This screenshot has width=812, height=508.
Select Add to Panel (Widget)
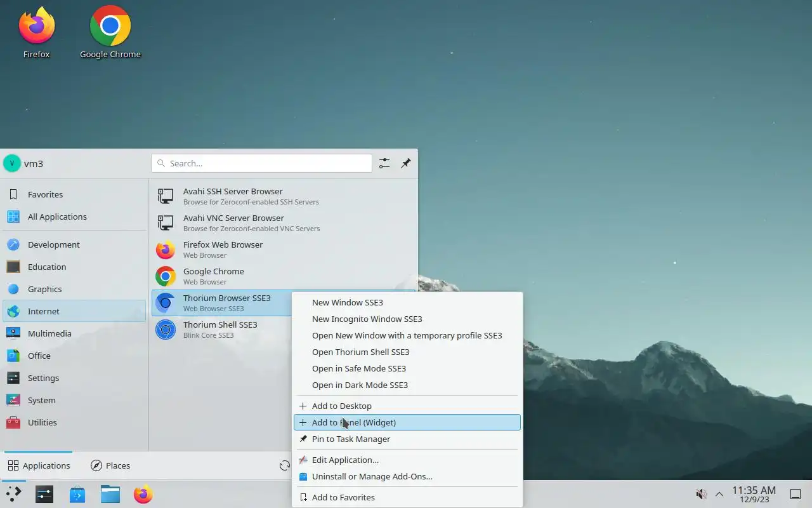(x=407, y=422)
